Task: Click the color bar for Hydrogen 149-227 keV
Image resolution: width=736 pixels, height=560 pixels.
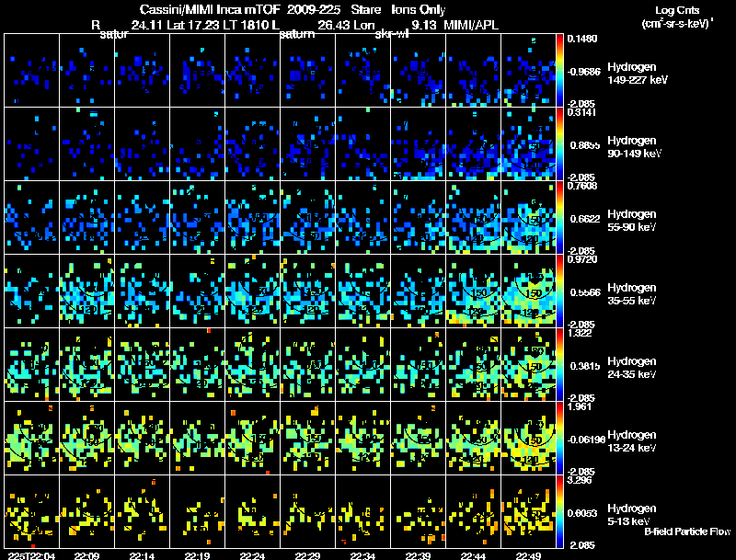Action: 561,71
